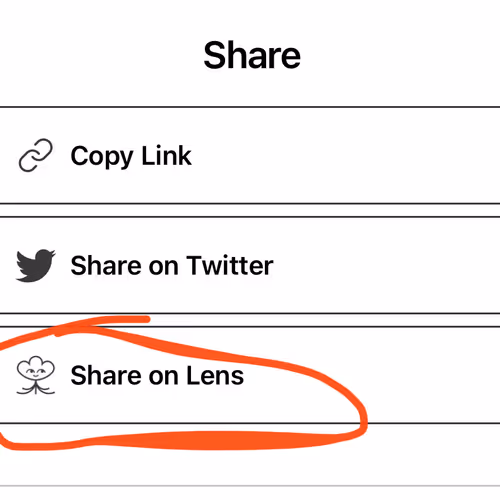Click the word Link in first option
500x500 pixels.
point(166,155)
